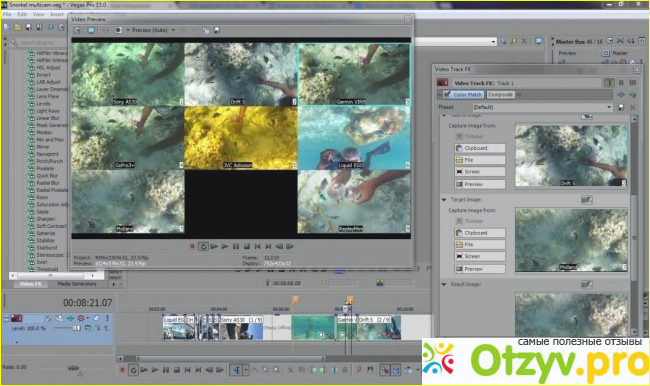Capture source image from Screen
650x386 pixels.
[480, 172]
